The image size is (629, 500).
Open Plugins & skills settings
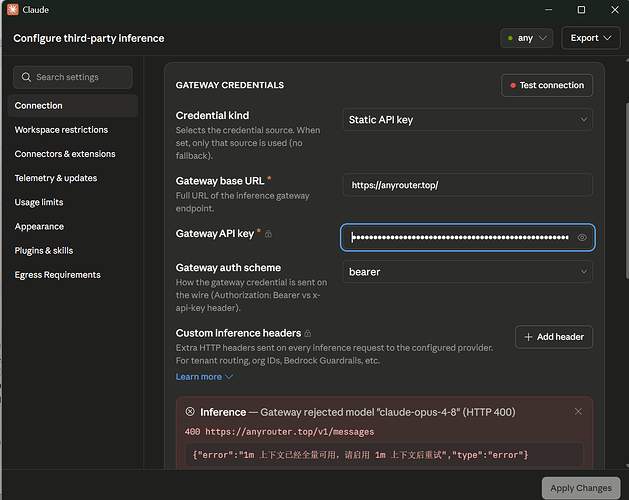pos(44,250)
